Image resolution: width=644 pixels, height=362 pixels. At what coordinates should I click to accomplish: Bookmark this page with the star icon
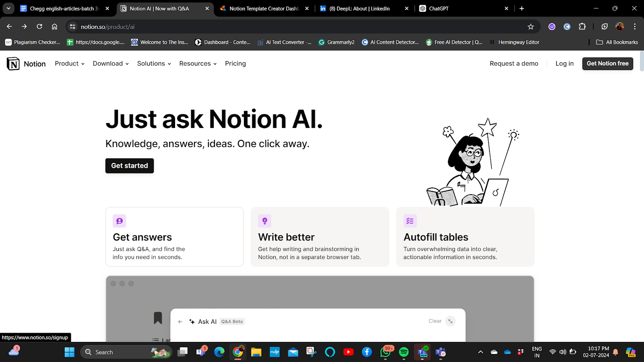530,27
